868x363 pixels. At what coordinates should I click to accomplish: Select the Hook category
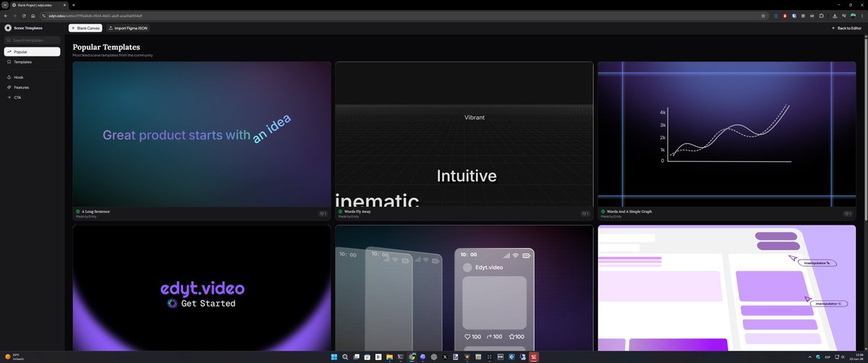tap(32, 77)
